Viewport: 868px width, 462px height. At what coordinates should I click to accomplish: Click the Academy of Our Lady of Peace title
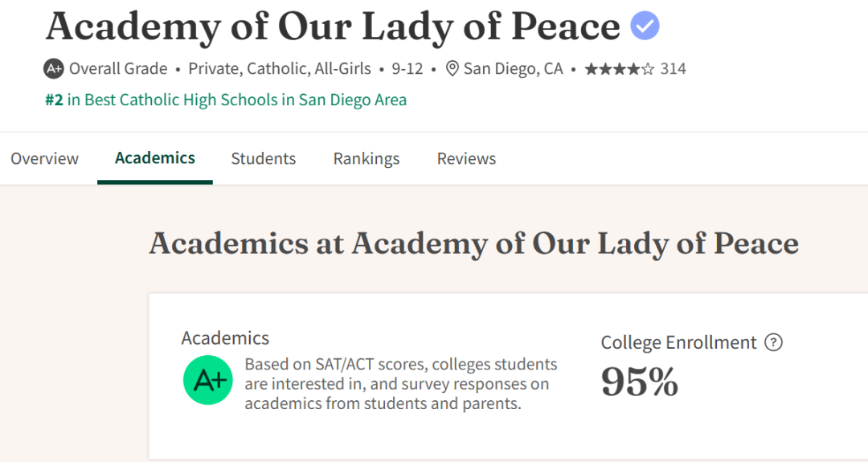click(333, 26)
